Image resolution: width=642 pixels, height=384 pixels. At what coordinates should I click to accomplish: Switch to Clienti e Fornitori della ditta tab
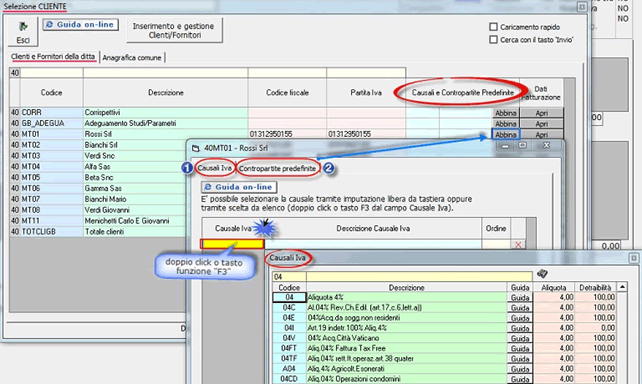tap(53, 57)
